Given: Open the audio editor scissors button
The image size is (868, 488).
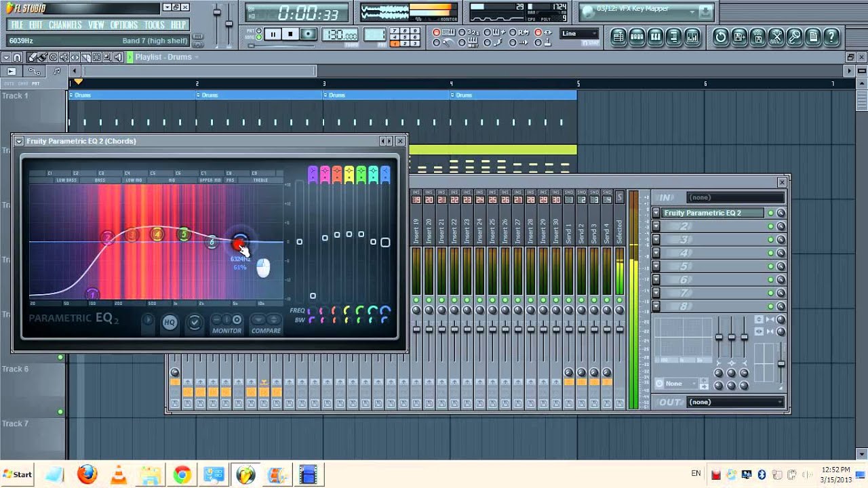Looking at the screenshot, I should [x=776, y=37].
